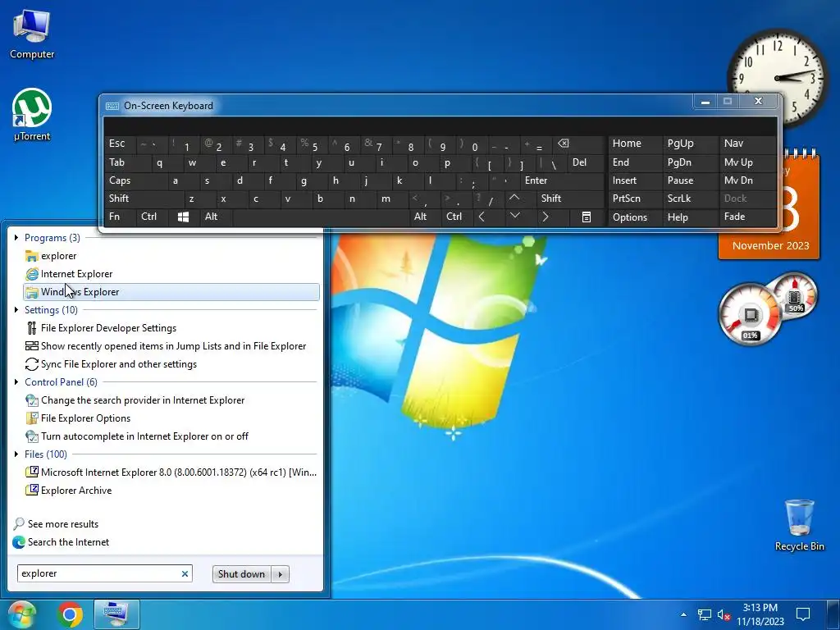Open File Explorer Options
Image resolution: width=840 pixels, height=630 pixels.
[x=171, y=418]
